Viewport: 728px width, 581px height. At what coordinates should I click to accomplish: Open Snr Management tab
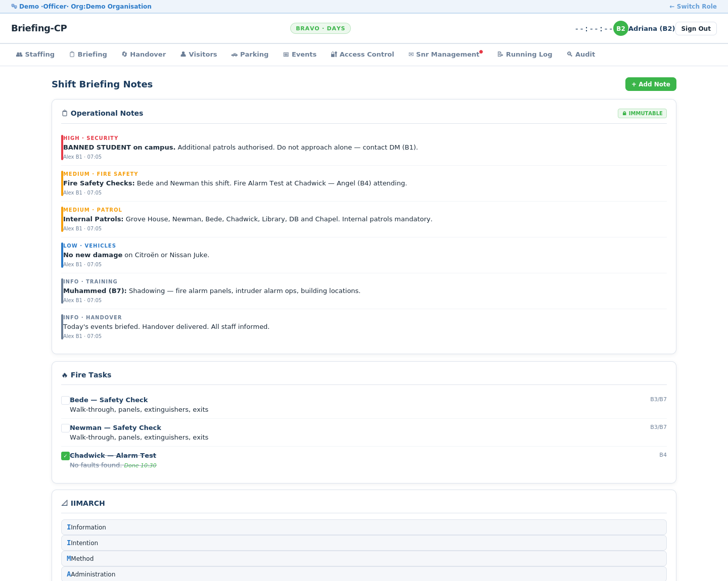tap(445, 55)
